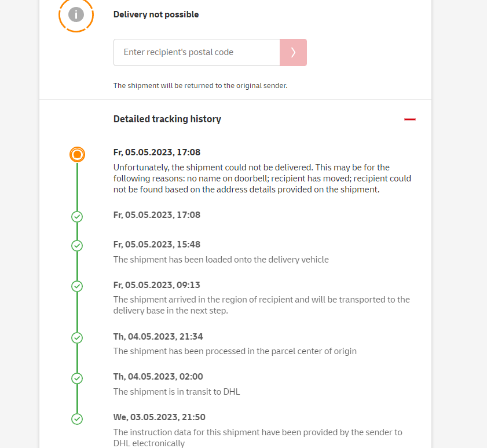Click the Detailed tracking history heading

click(x=167, y=119)
